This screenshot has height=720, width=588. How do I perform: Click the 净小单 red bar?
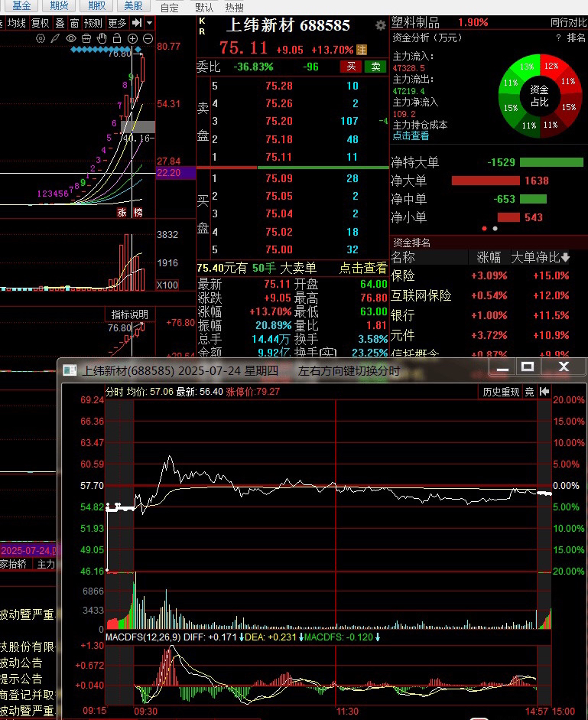click(508, 217)
